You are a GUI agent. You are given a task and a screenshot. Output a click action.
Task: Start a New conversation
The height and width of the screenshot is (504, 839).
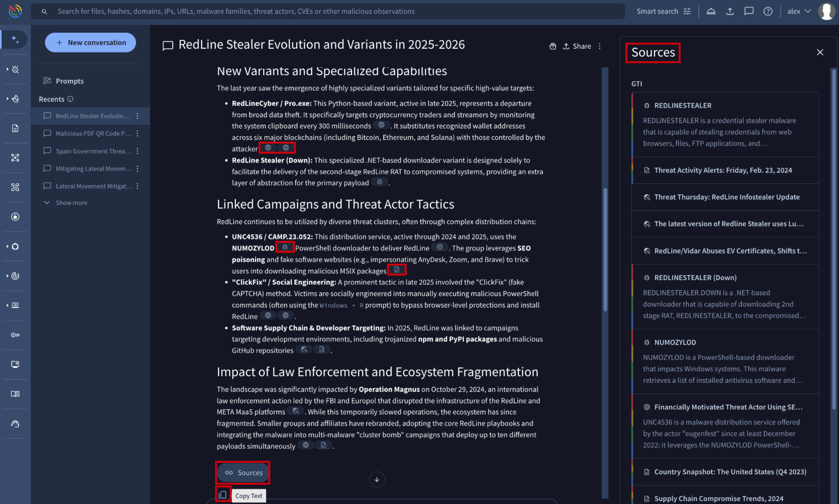coord(90,42)
